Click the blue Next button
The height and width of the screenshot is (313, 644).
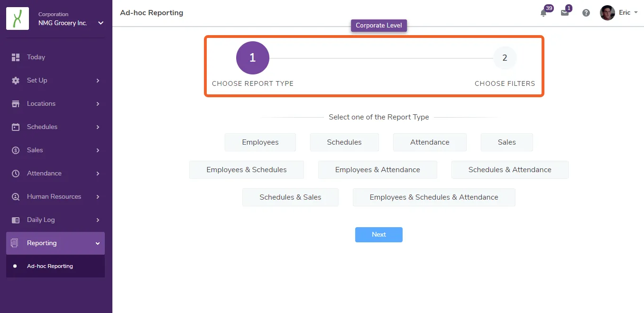coord(379,235)
